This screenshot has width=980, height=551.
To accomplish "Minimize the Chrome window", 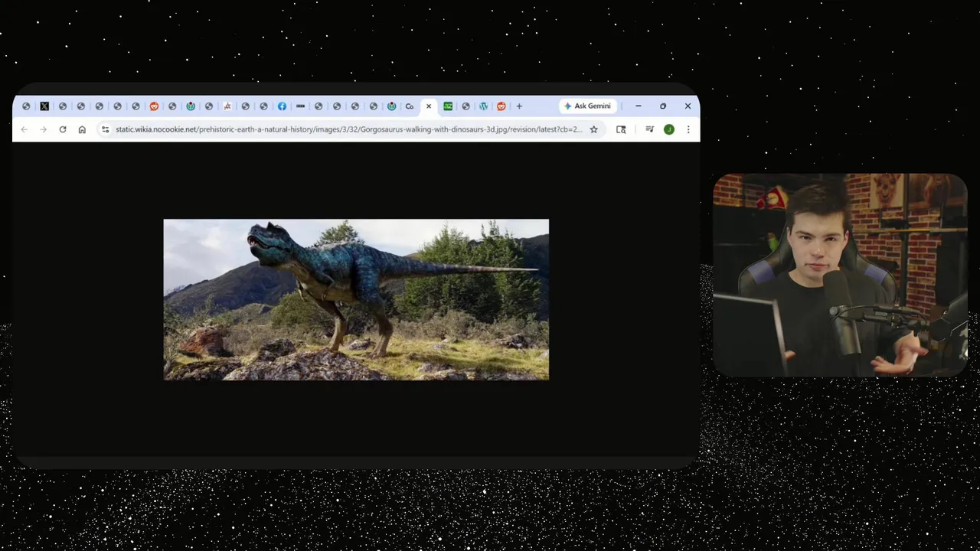I will 638,106.
